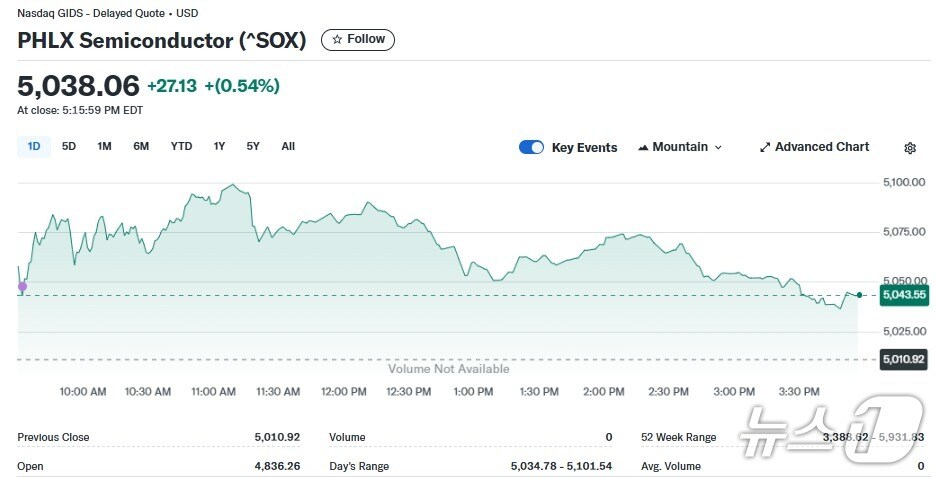Expand the Mountain chart type dropdown
This screenshot has width=937, height=477.
pyautogui.click(x=680, y=148)
